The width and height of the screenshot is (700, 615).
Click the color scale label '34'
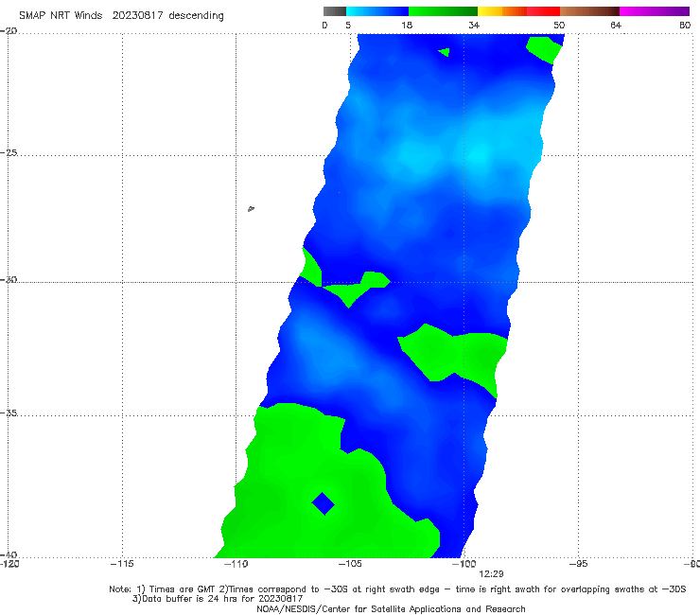(474, 25)
